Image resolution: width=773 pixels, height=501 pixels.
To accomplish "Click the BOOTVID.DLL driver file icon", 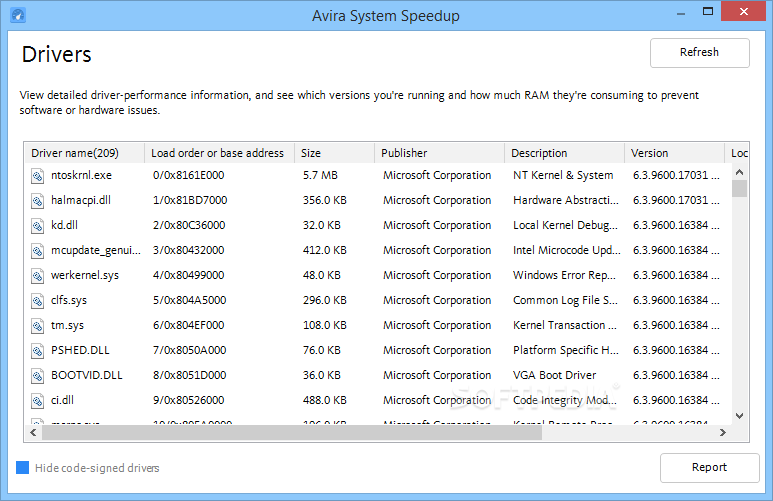I will (x=37, y=376).
